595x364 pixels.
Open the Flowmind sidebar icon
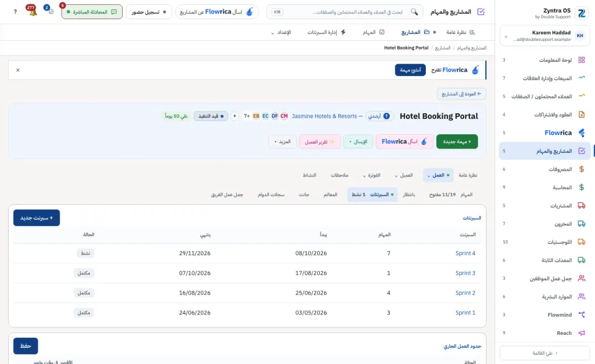[x=581, y=314]
